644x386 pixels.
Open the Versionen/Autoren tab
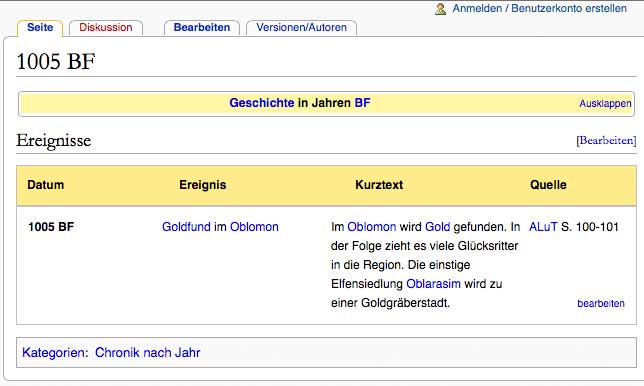click(301, 28)
